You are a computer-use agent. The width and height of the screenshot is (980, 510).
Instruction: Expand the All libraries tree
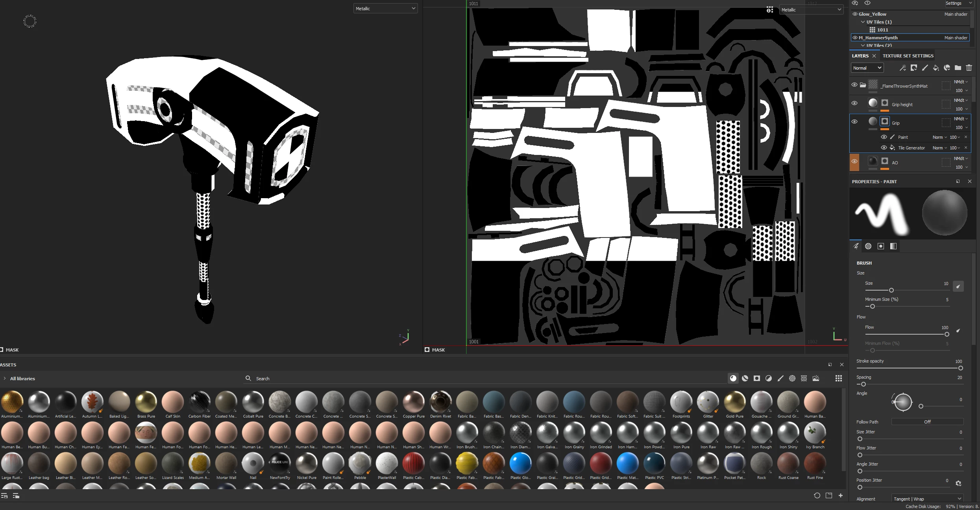click(x=5, y=379)
